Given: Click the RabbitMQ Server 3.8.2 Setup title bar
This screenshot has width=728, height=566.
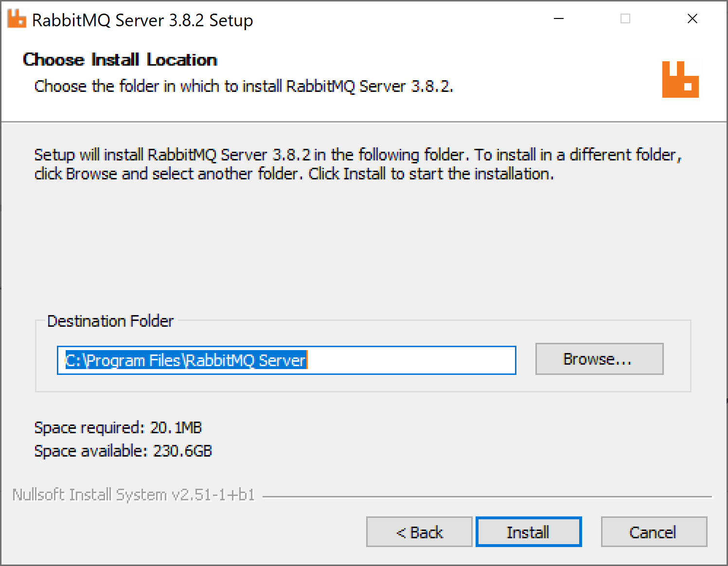Looking at the screenshot, I should 142,20.
